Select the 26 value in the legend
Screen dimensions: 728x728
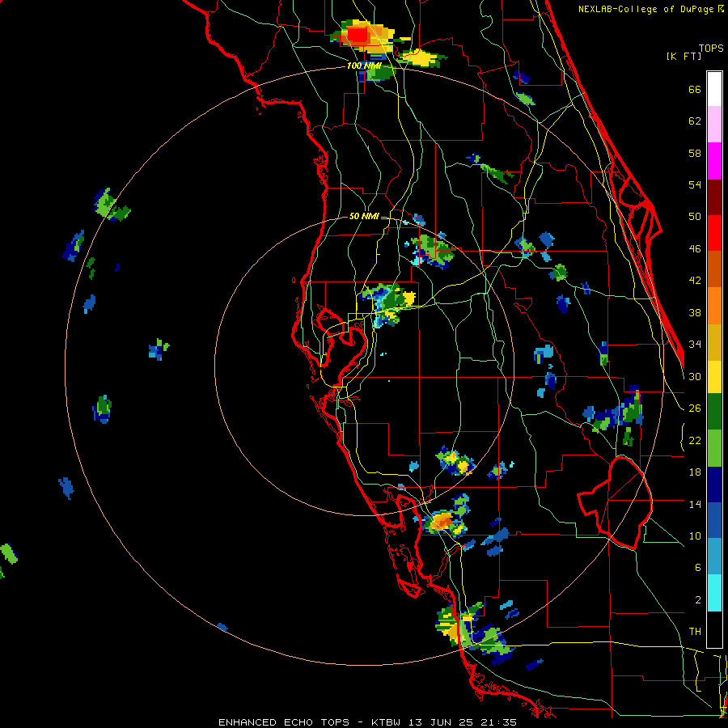coord(695,408)
